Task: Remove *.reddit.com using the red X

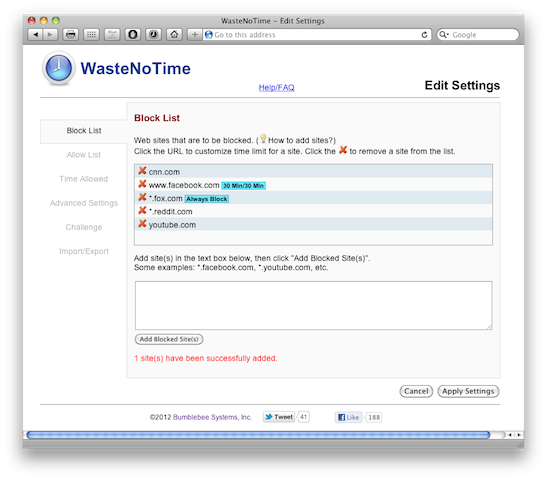Action: 142,211
